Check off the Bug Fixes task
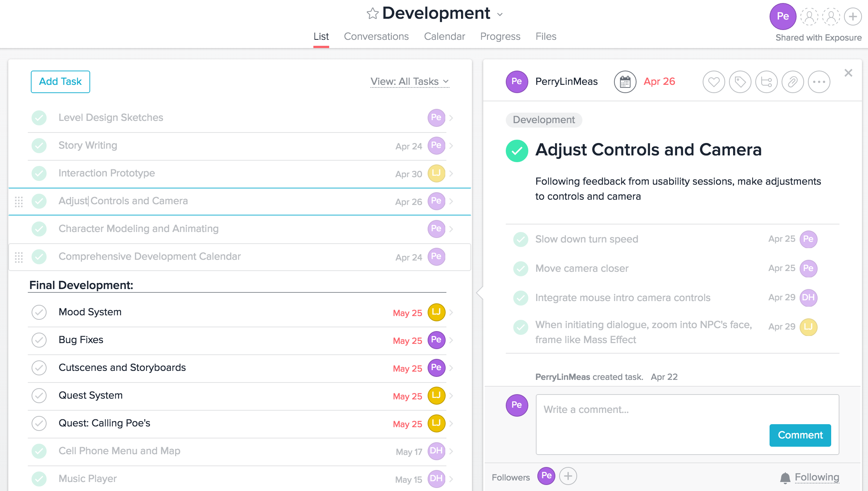Image resolution: width=868 pixels, height=491 pixels. [x=39, y=340]
